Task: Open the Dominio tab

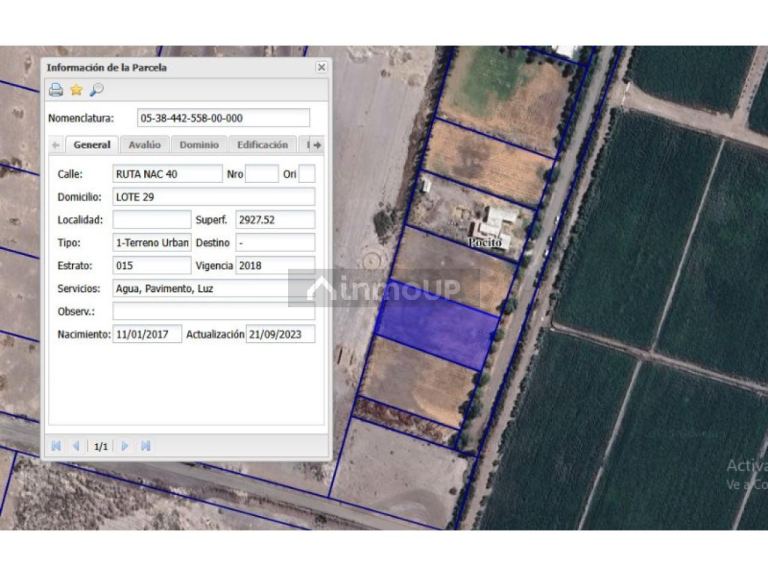Action: coord(199,145)
